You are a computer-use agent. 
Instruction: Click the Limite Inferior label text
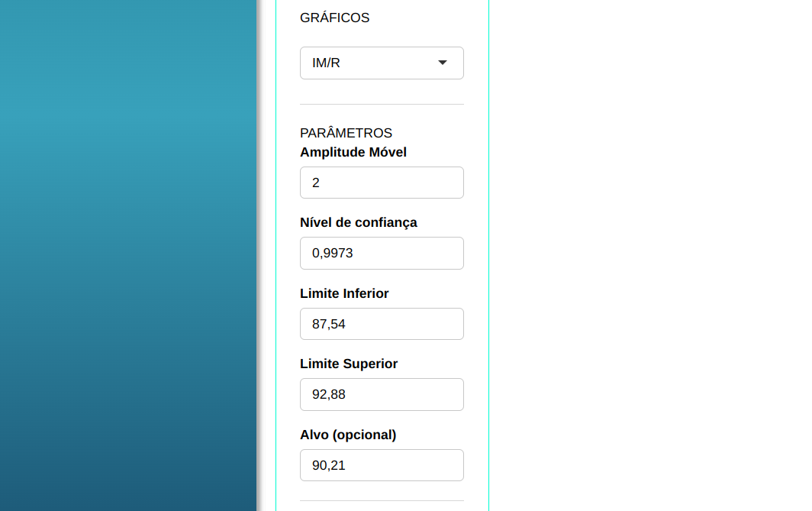pyautogui.click(x=344, y=293)
